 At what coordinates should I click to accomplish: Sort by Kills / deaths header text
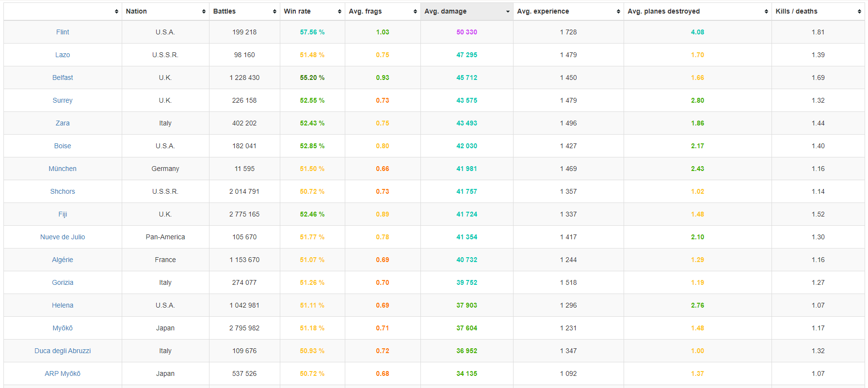tap(796, 11)
